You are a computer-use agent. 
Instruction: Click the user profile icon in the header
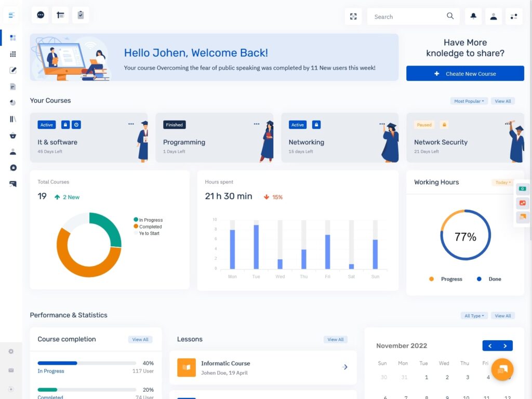(493, 16)
